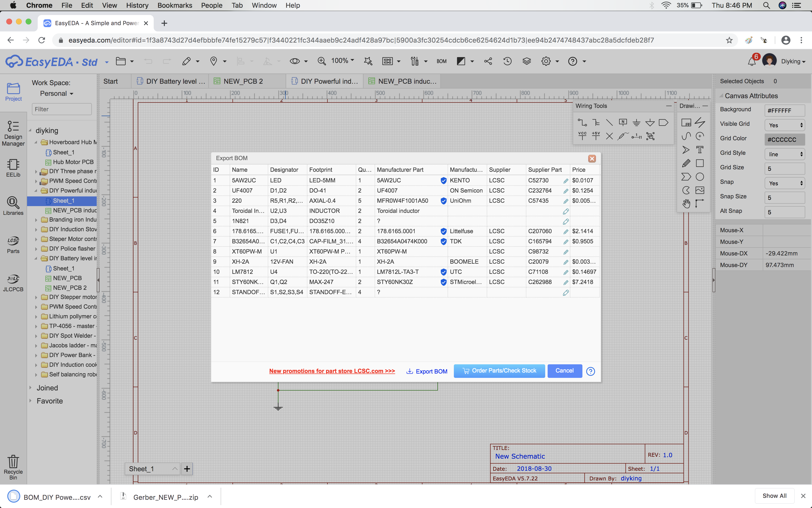Toggle verified badge for MFR0W4F1001A50
This screenshot has height=508, width=812.
[x=443, y=201]
